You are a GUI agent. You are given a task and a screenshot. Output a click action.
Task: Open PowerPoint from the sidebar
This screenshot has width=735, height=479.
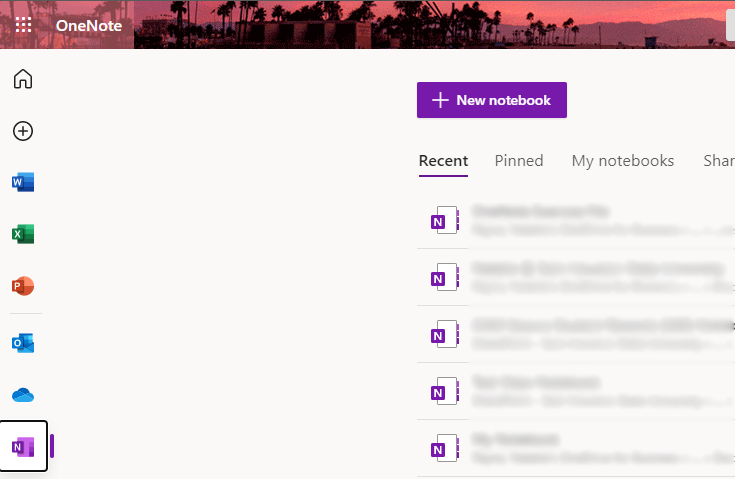(23, 286)
